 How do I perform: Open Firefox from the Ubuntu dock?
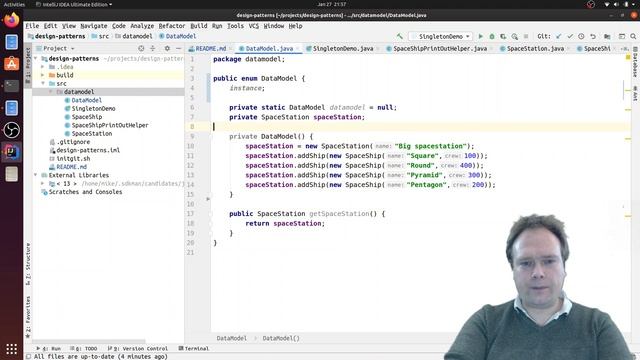pyautogui.click(x=11, y=20)
